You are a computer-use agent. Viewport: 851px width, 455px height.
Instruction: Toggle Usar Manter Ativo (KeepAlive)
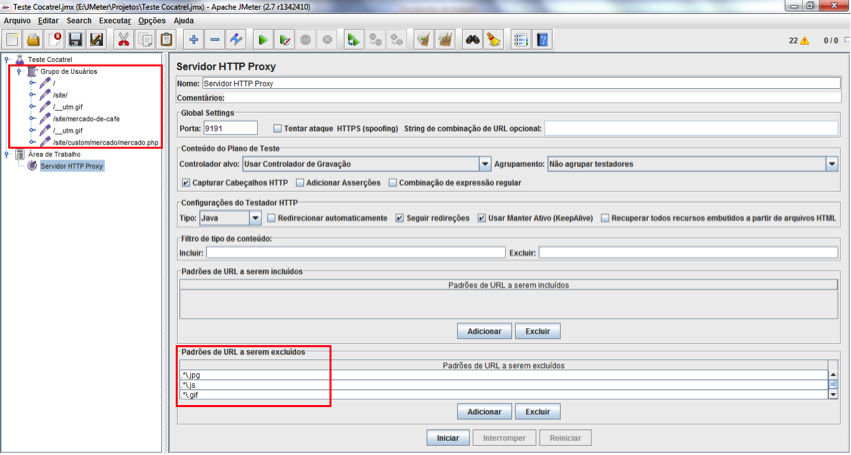481,218
